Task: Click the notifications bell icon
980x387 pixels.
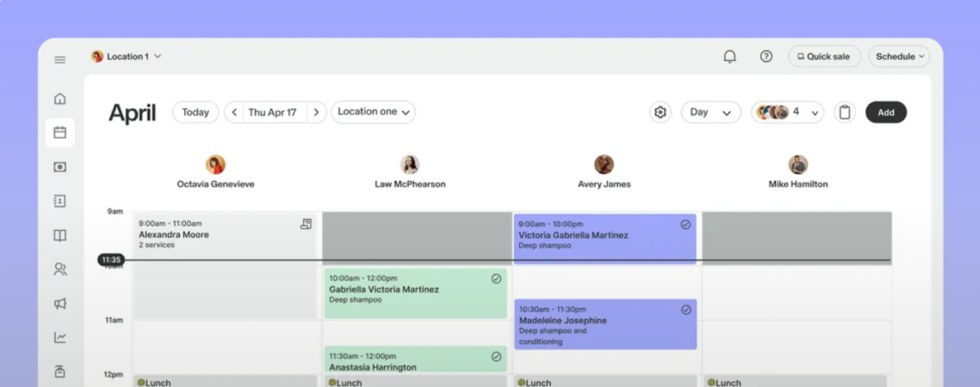Action: tap(730, 56)
